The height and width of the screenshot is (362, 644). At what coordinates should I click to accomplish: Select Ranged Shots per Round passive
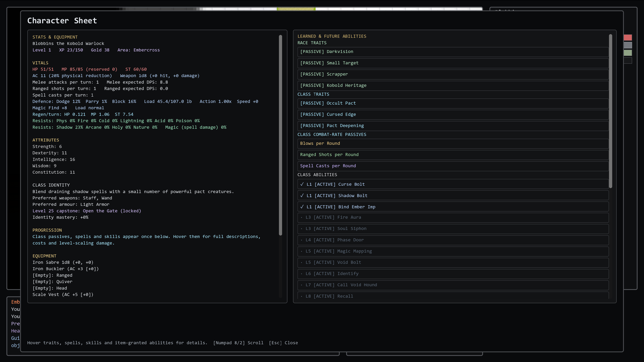(453, 155)
